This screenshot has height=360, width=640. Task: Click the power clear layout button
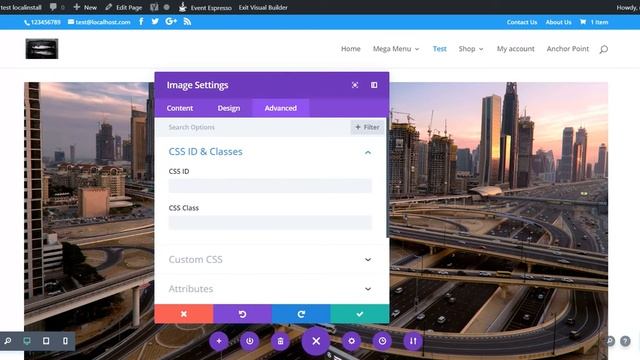pos(250,341)
